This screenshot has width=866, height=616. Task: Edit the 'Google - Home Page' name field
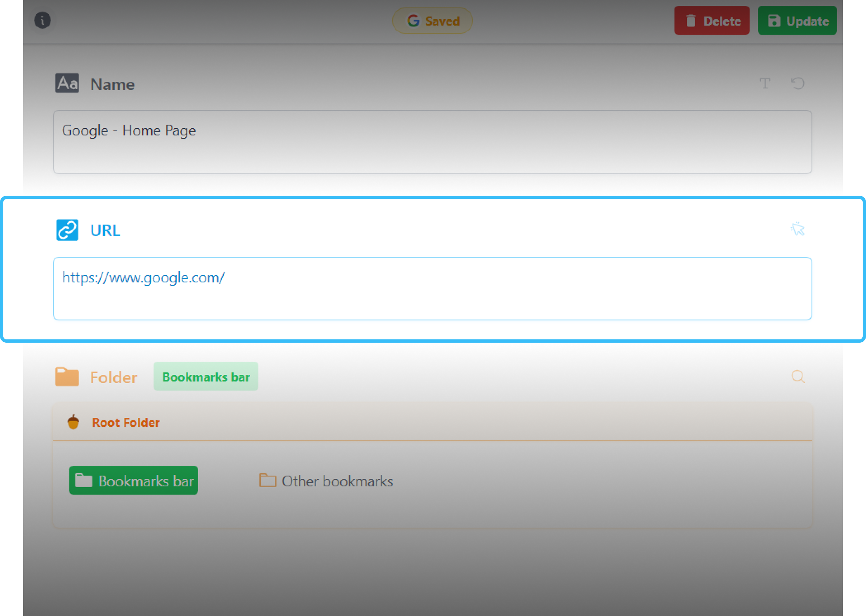(x=432, y=142)
